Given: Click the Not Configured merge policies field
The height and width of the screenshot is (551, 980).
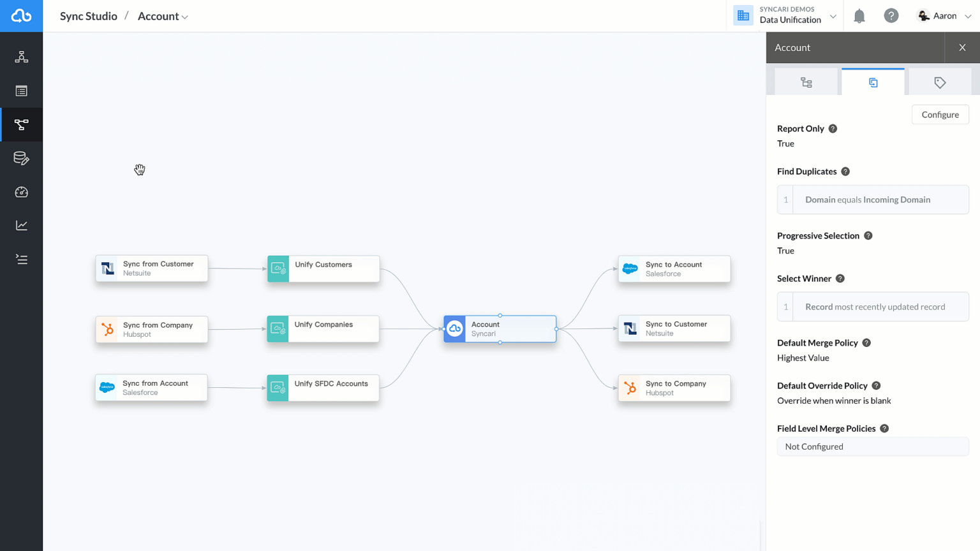Looking at the screenshot, I should tap(873, 446).
